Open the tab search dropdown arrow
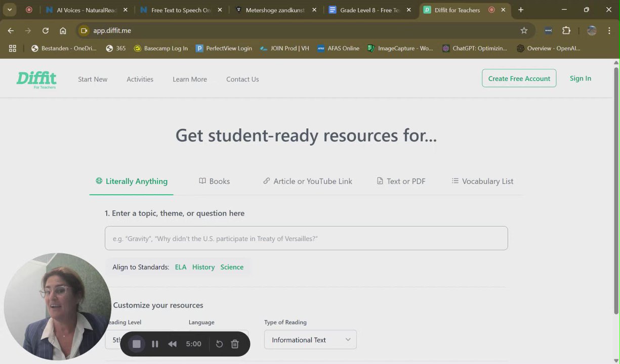 [x=10, y=10]
